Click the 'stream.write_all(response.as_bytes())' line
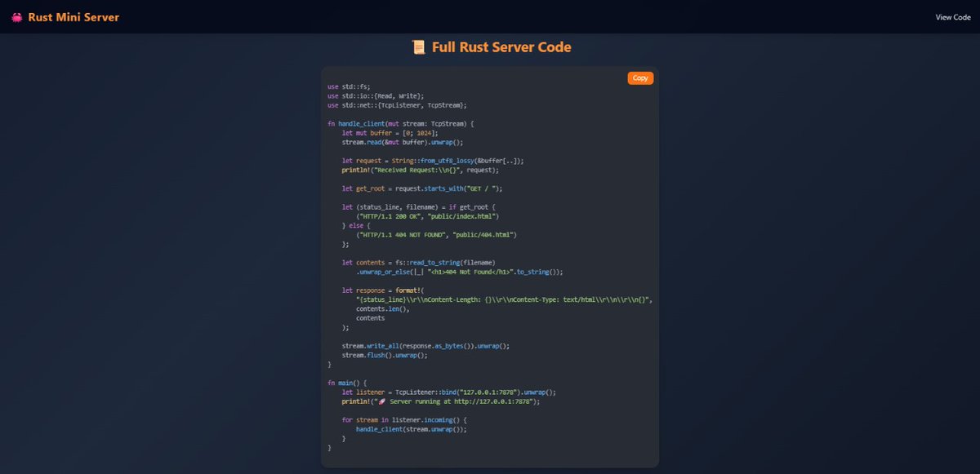 click(425, 346)
